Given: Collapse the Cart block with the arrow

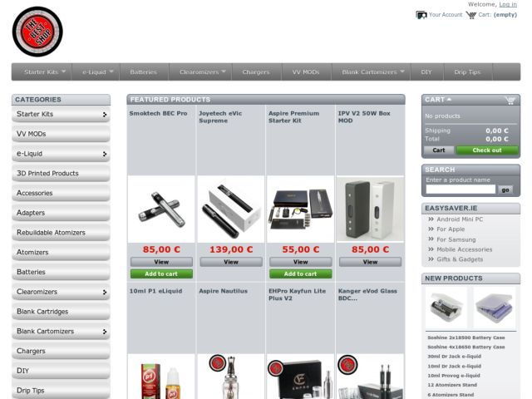Looking at the screenshot, I should 449,100.
